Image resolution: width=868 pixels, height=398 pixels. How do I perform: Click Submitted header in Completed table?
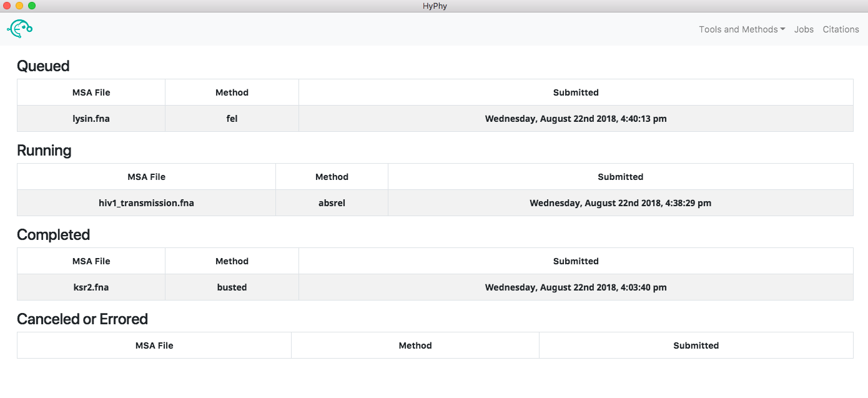click(576, 261)
